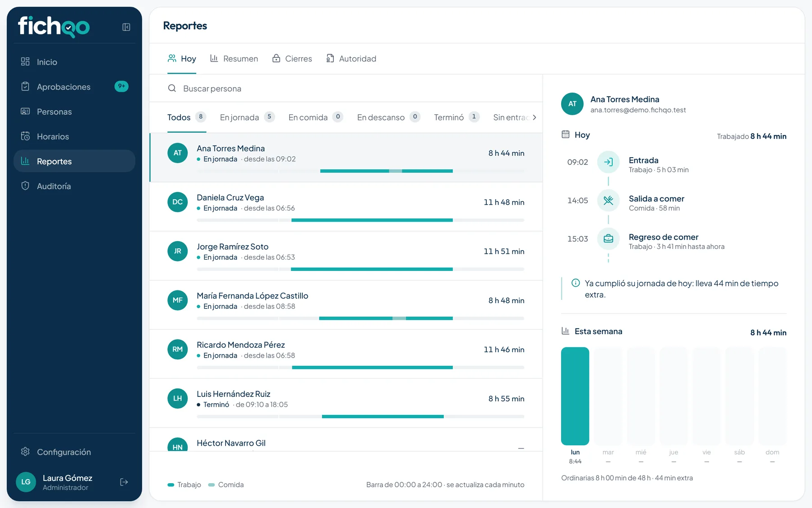The height and width of the screenshot is (508, 812).
Task: Focus the Buscar persona search field
Action: [x=346, y=89]
